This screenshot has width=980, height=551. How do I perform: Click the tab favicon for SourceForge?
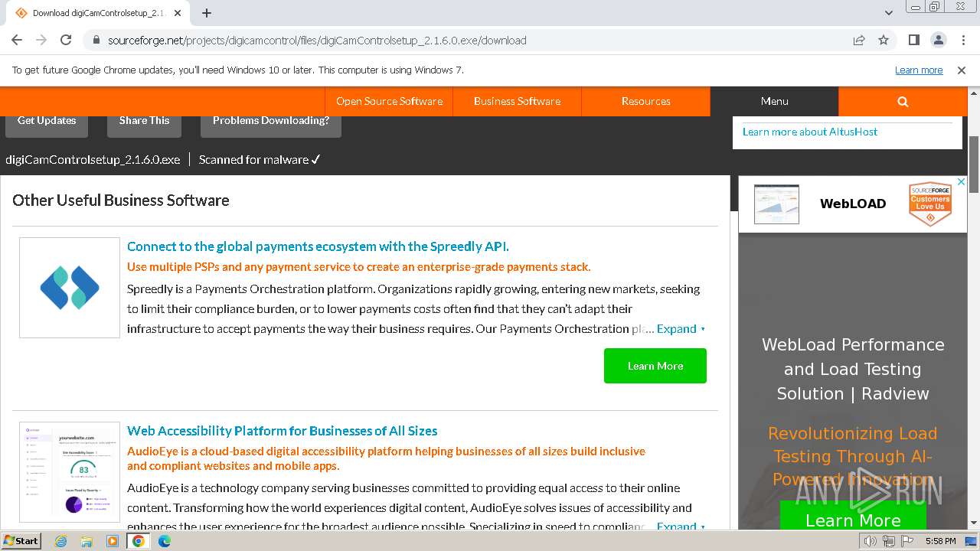[x=21, y=13]
